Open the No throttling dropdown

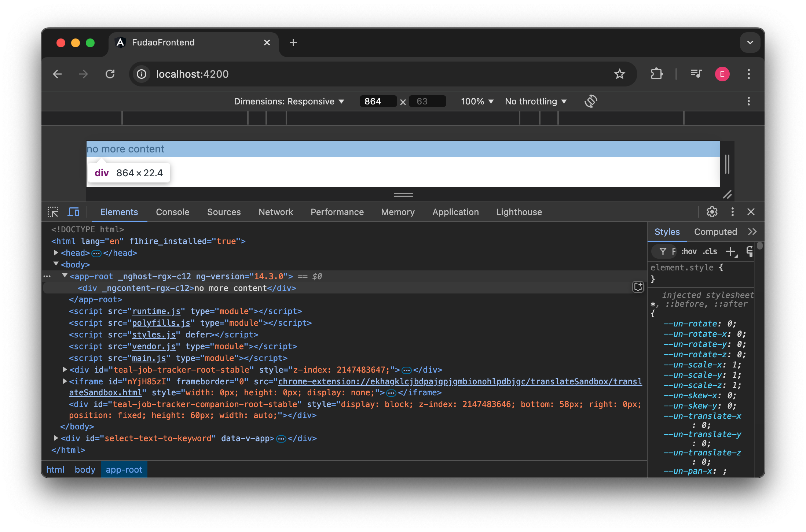point(535,101)
